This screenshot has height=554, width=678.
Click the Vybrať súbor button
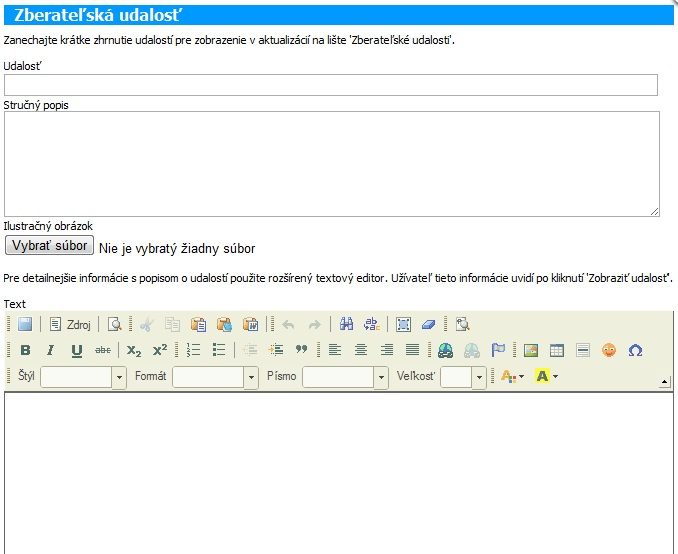(49, 245)
